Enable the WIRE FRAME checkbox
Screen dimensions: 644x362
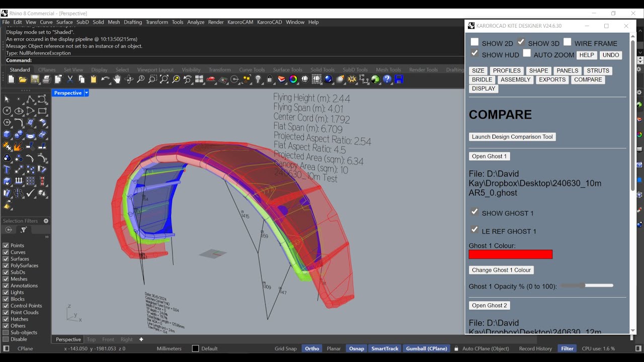coord(568,42)
